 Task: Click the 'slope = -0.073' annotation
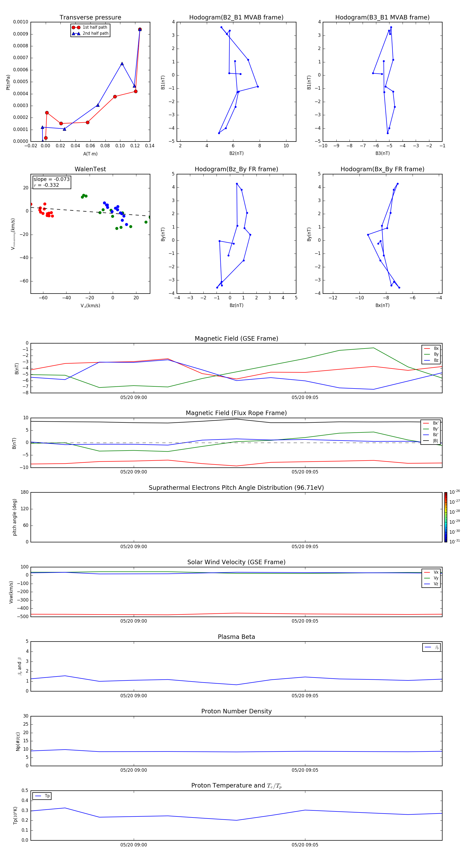point(52,179)
